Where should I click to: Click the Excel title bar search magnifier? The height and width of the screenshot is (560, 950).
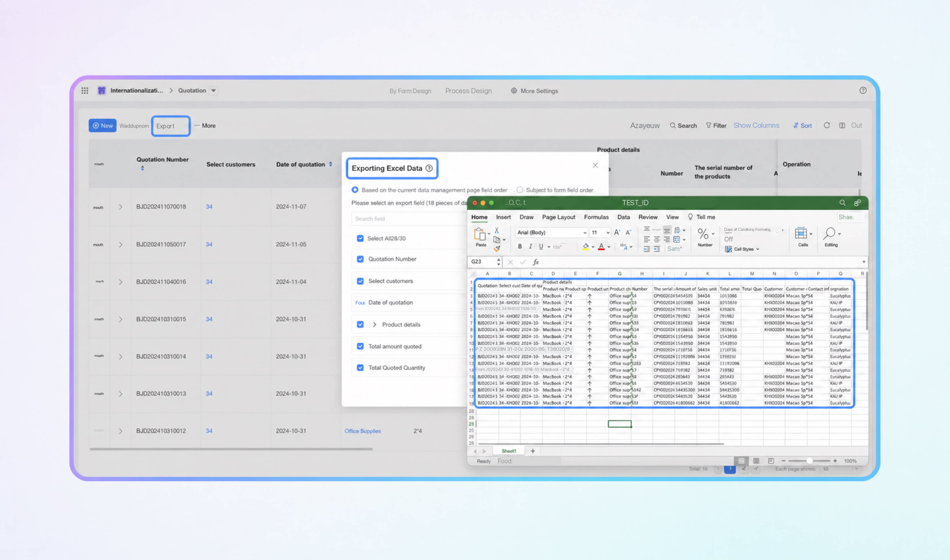(x=842, y=203)
